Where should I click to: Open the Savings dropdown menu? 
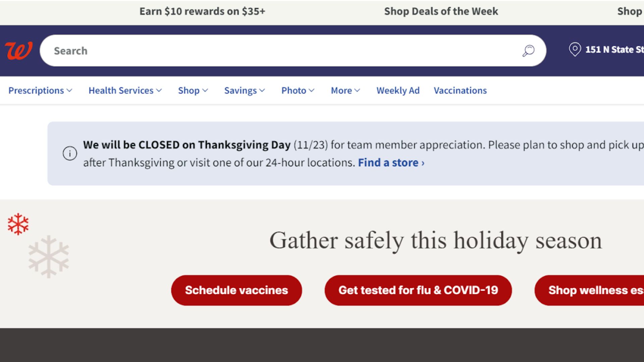pos(245,90)
